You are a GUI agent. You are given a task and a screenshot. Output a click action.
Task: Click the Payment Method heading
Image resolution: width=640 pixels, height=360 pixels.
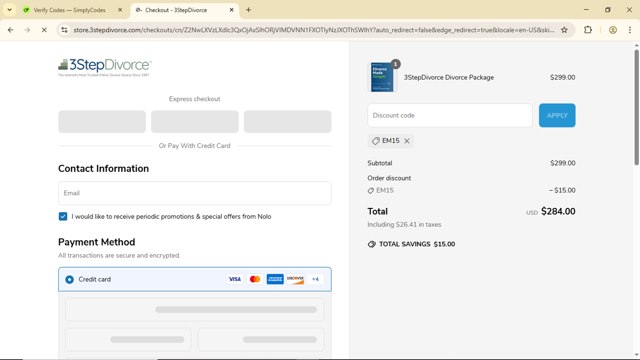96,242
